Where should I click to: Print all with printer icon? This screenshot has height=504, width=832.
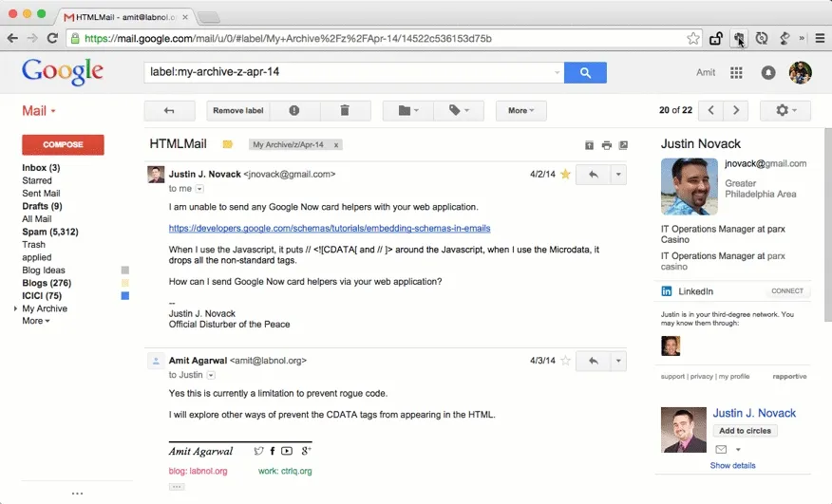coord(607,145)
